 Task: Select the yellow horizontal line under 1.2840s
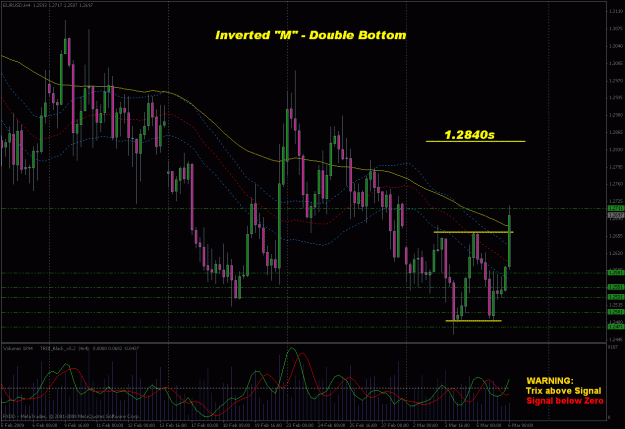pyautogui.click(x=476, y=141)
